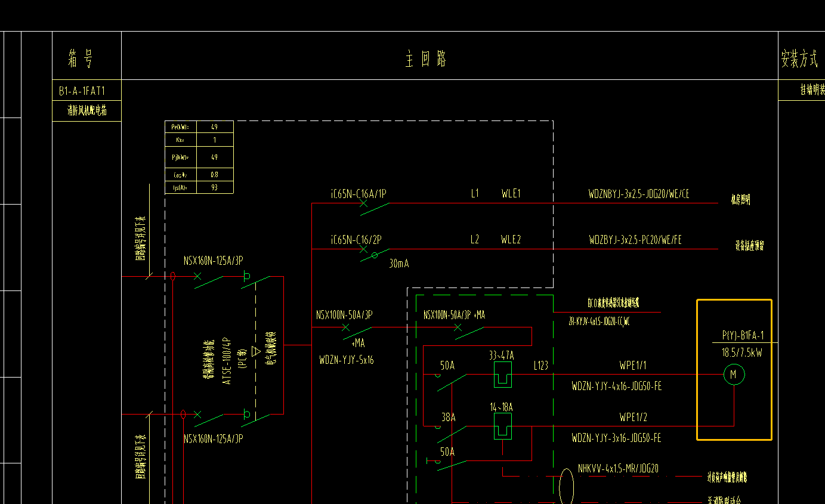825x504 pixels.
Task: Click breaker symbol under NSX100N-50A/3P +MA
Action: tap(471, 332)
